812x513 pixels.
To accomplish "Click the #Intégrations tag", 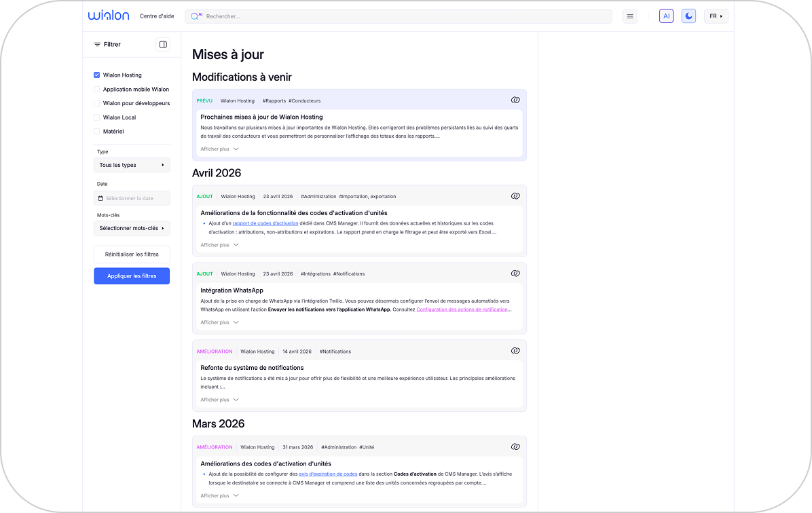I will [x=316, y=274].
